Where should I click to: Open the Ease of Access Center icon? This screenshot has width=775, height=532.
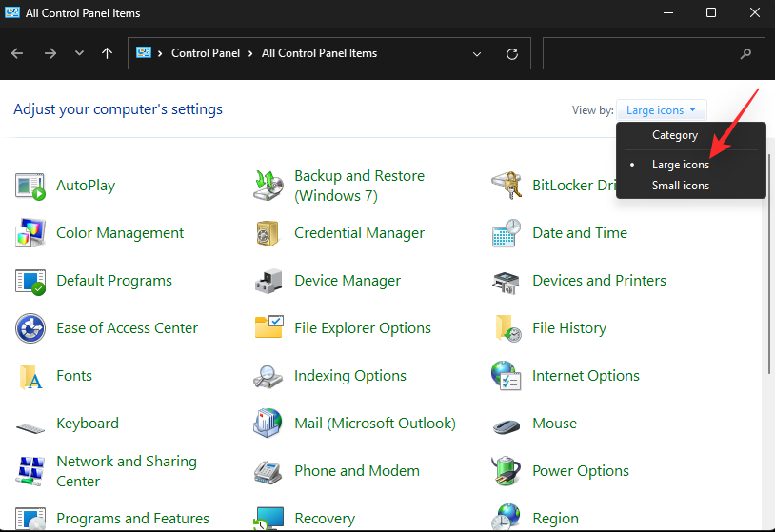(30, 328)
